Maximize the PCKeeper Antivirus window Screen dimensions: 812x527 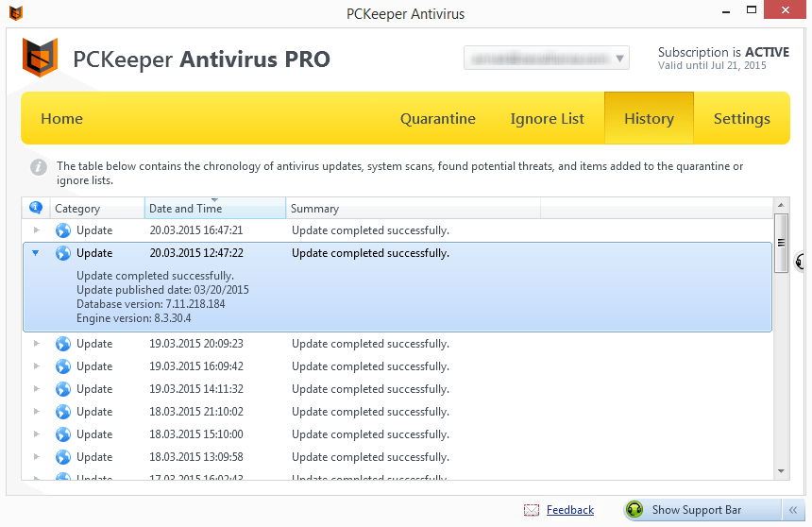752,9
